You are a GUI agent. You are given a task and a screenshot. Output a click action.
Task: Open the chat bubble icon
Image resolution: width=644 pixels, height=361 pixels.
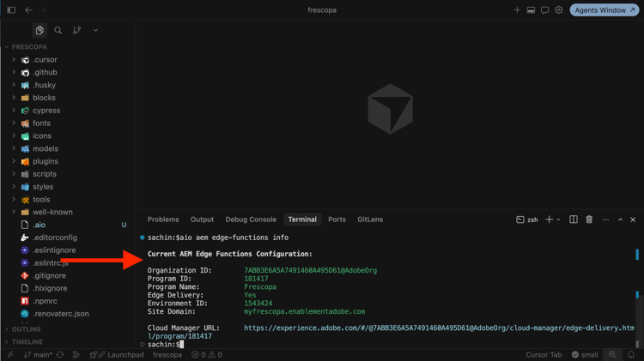tap(544, 9)
